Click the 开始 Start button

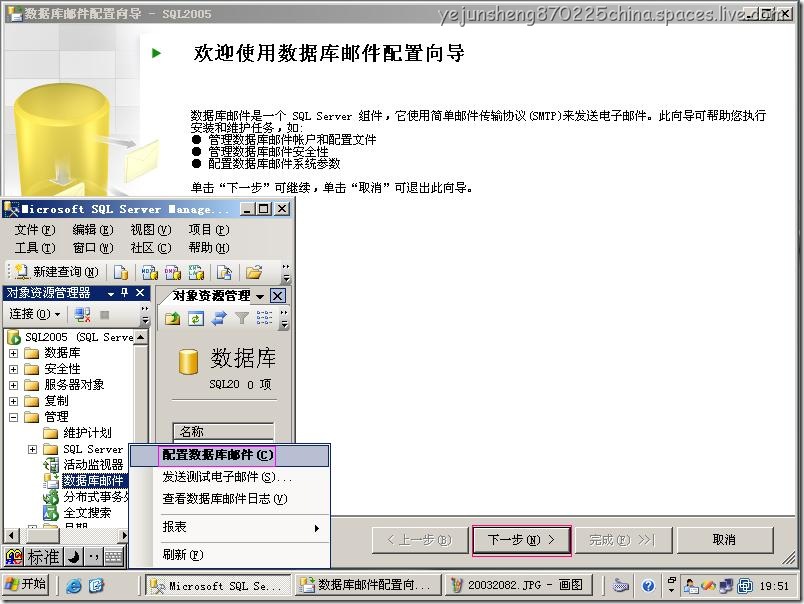[x=26, y=584]
